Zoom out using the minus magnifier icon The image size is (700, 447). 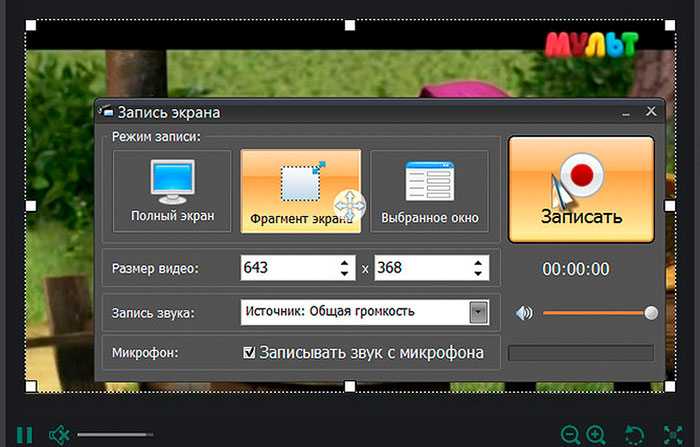click(x=571, y=435)
